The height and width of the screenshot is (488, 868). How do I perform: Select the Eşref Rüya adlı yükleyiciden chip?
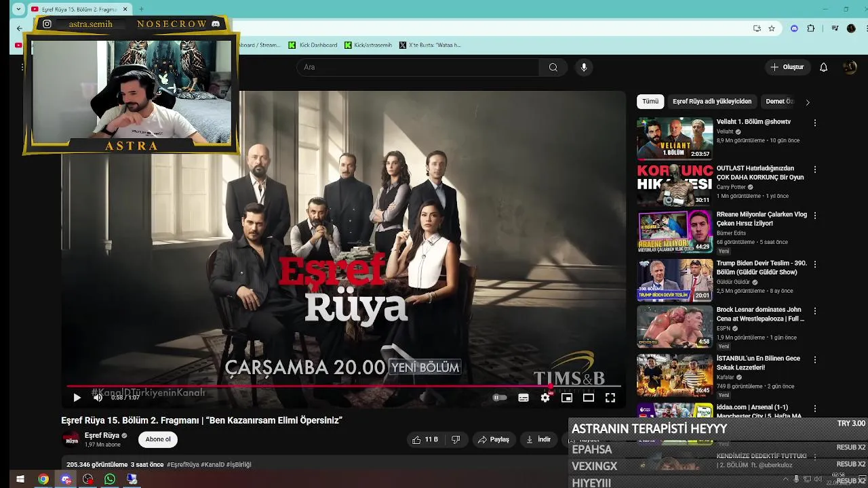click(x=712, y=102)
